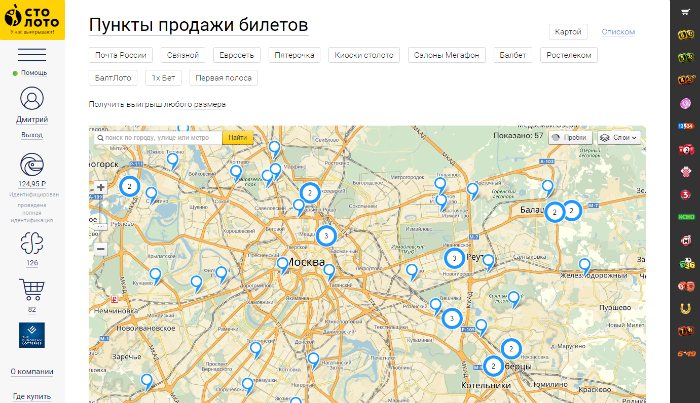The width and height of the screenshot is (700, 403).
Task: Zoom out on the map
Action: (x=100, y=249)
